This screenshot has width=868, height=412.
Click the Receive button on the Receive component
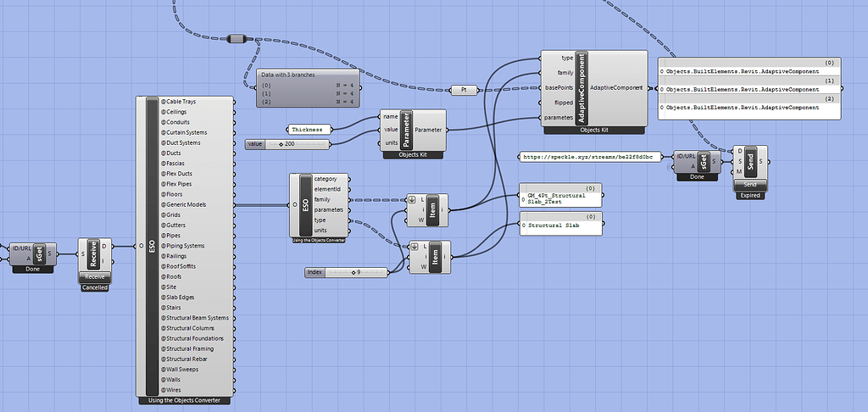[95, 277]
